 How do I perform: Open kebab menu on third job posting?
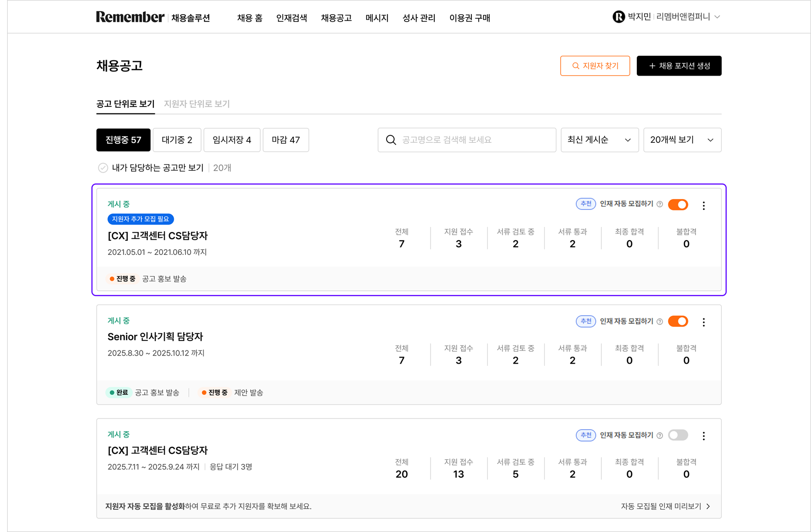point(704,436)
